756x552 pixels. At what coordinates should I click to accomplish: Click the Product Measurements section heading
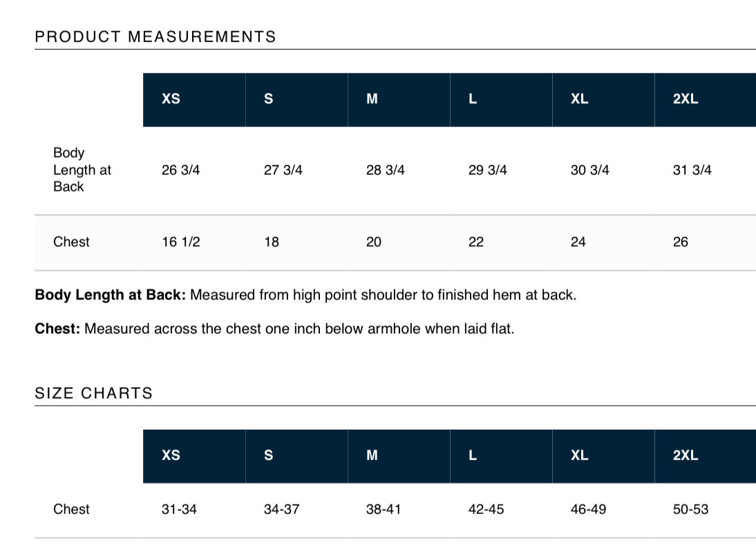[155, 37]
